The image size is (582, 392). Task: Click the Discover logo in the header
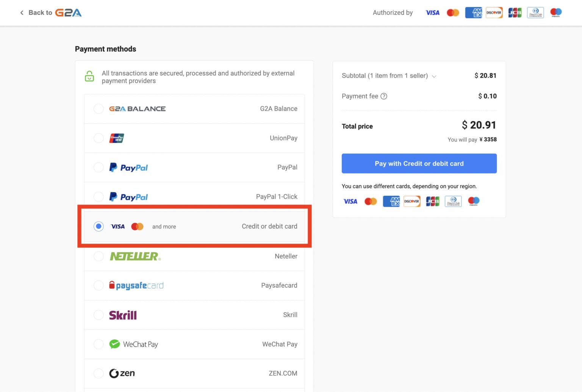tap(494, 12)
